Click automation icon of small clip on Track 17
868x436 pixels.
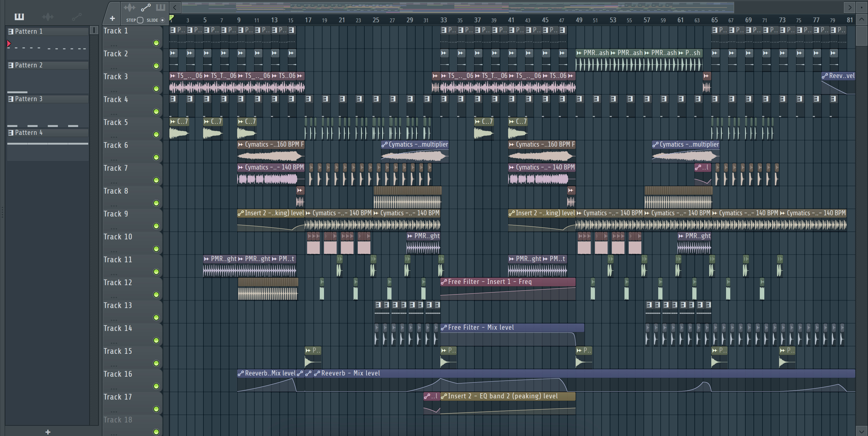[427, 396]
